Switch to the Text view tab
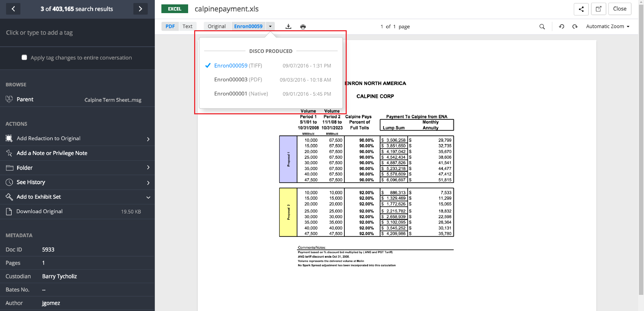Viewport: 644px width, 311px height. 187,26
